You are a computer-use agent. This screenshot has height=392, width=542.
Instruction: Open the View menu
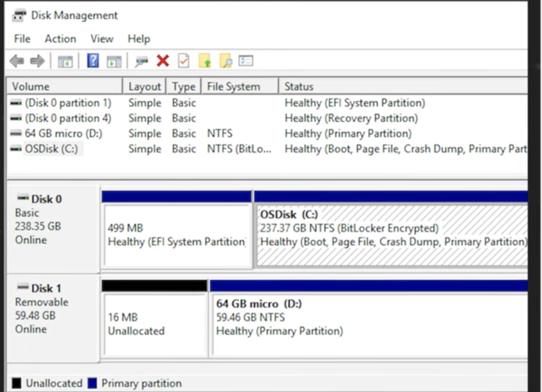click(102, 38)
